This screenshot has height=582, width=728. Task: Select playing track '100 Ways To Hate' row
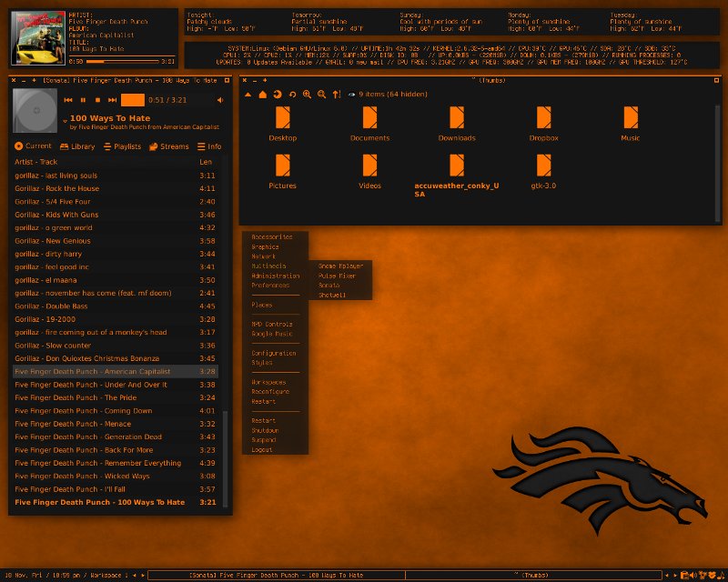(x=116, y=502)
